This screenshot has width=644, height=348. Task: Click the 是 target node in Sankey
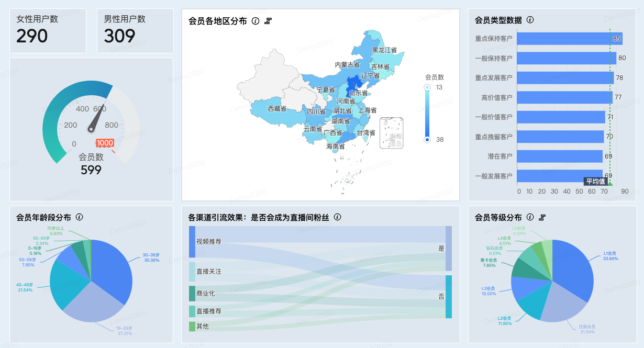pos(448,249)
